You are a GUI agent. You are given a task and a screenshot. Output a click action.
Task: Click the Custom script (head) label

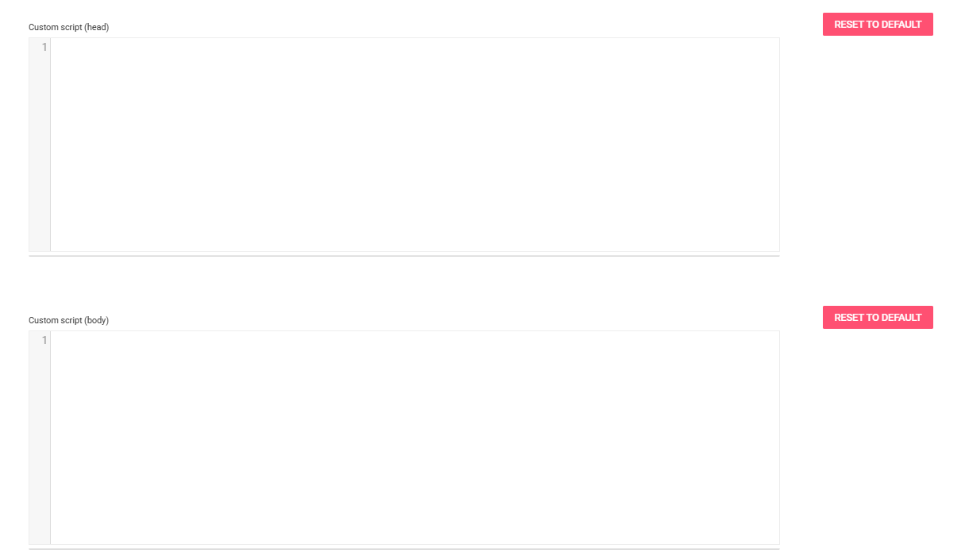pos(69,27)
